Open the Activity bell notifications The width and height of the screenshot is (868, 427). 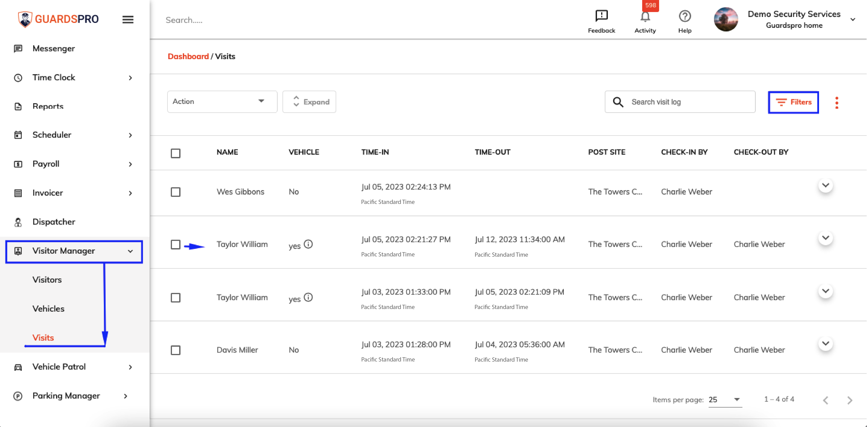[645, 17]
